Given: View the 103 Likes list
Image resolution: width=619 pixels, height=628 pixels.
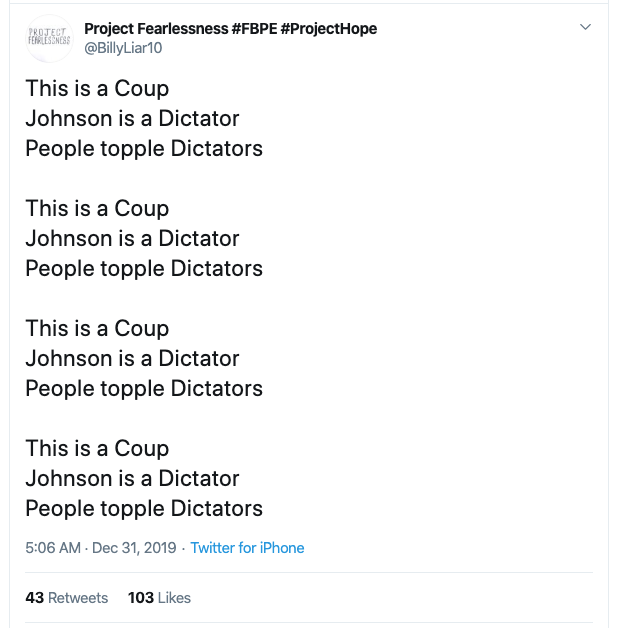Looking at the screenshot, I should pos(159,598).
